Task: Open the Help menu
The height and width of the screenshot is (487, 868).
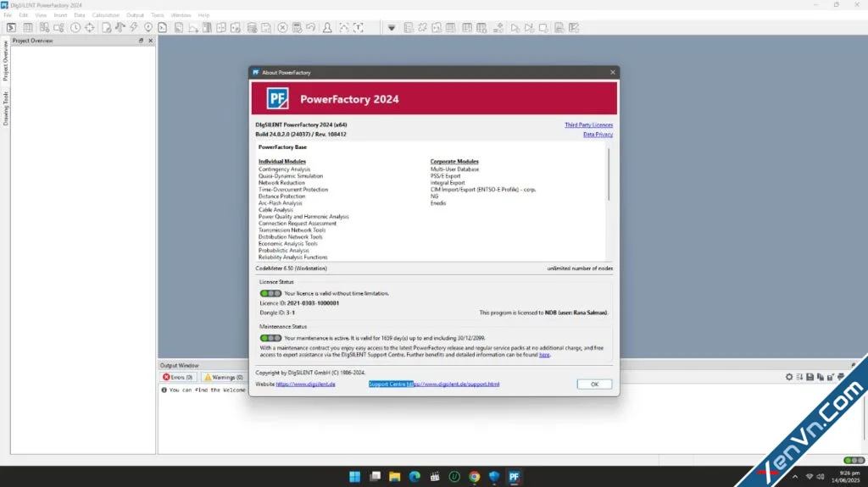Action: [203, 15]
